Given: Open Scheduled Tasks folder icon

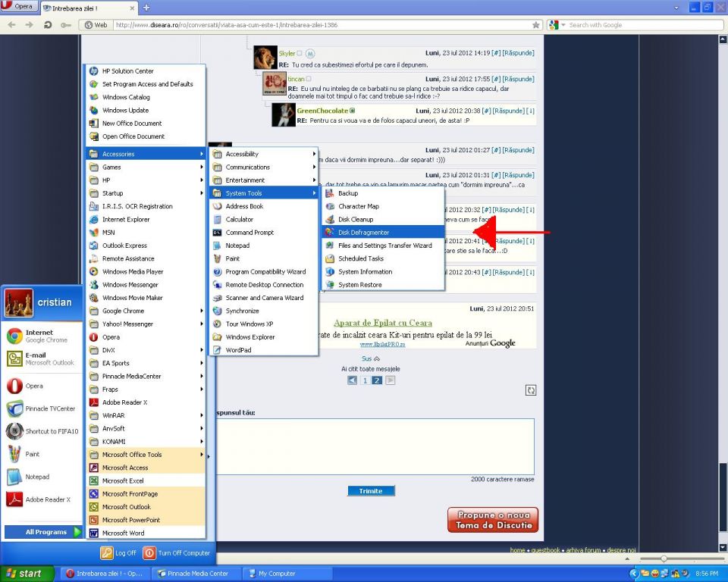Looking at the screenshot, I should pos(330,258).
